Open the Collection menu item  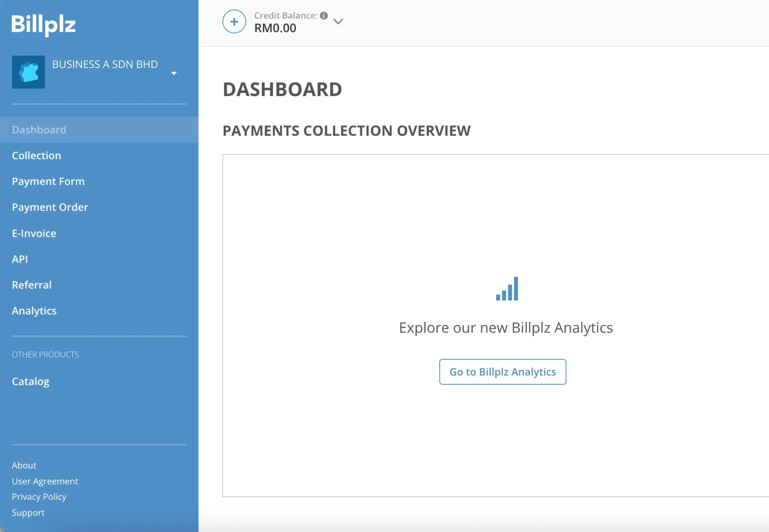click(99, 156)
